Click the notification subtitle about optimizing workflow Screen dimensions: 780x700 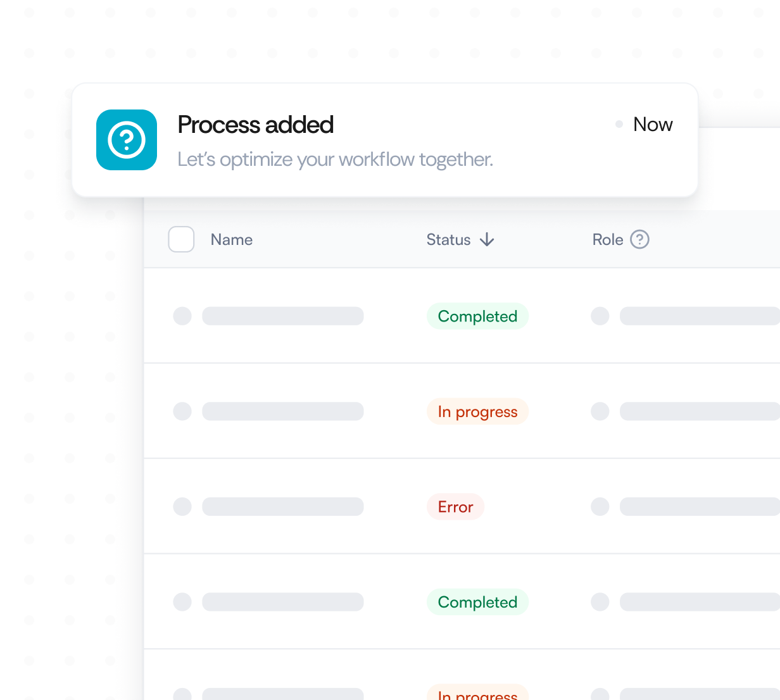coord(335,159)
